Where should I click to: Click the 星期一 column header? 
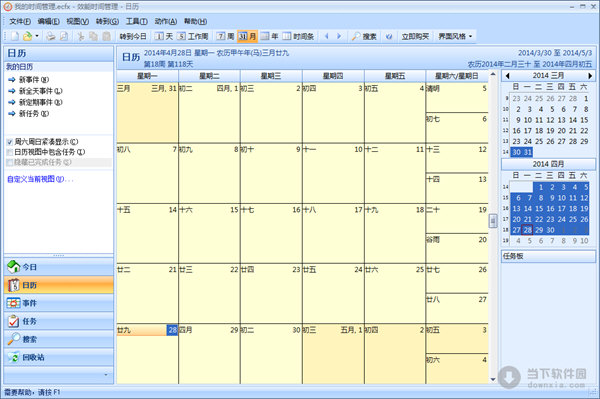pos(147,76)
